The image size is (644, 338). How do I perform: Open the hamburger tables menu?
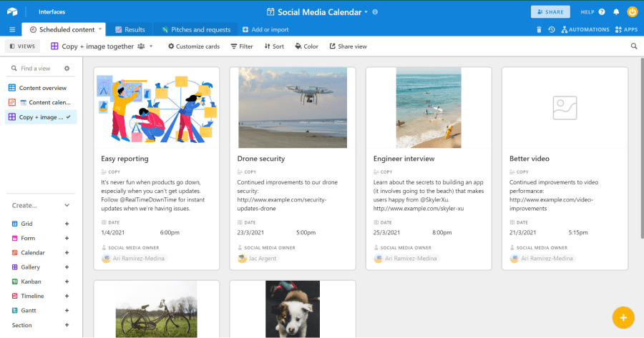12,29
